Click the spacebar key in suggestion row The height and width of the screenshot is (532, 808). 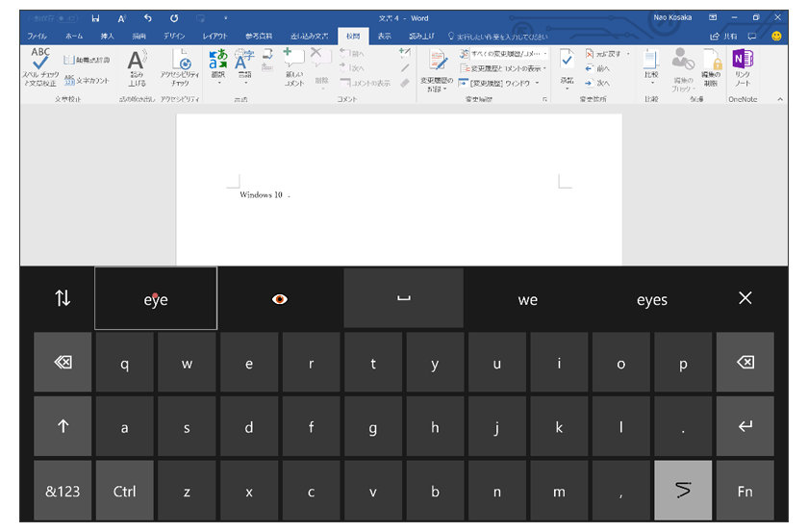point(403,298)
